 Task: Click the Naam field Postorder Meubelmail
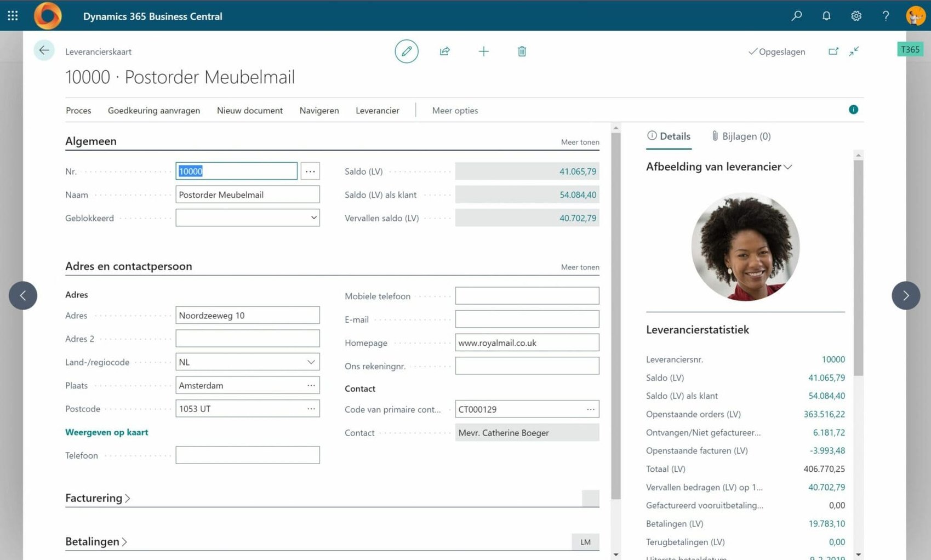tap(248, 195)
